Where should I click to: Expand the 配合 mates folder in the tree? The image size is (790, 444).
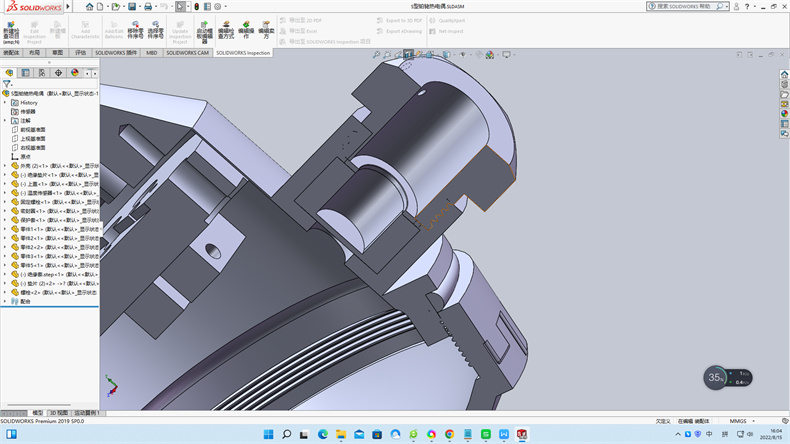[4, 300]
